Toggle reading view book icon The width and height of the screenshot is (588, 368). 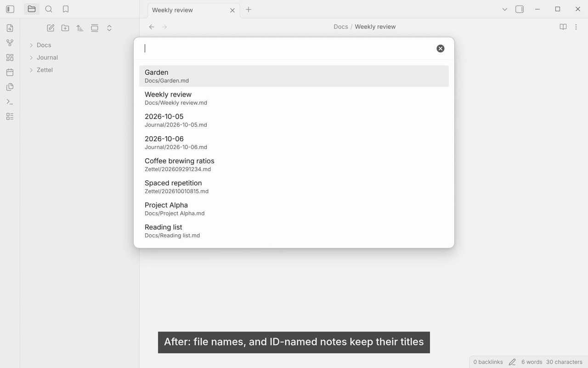[563, 27]
